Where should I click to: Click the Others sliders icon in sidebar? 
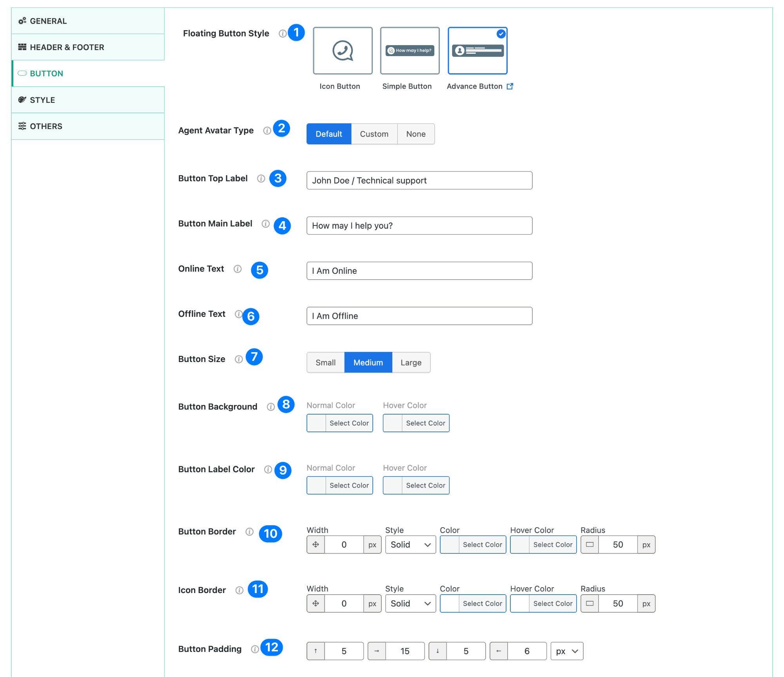22,126
